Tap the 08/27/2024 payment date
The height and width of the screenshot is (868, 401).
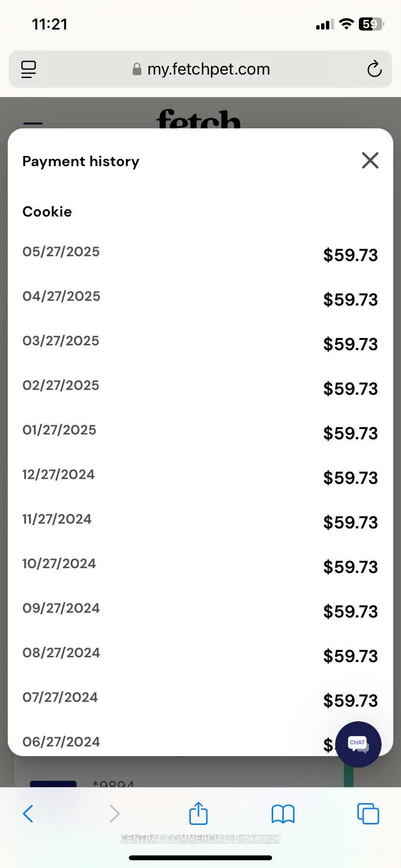point(61,652)
